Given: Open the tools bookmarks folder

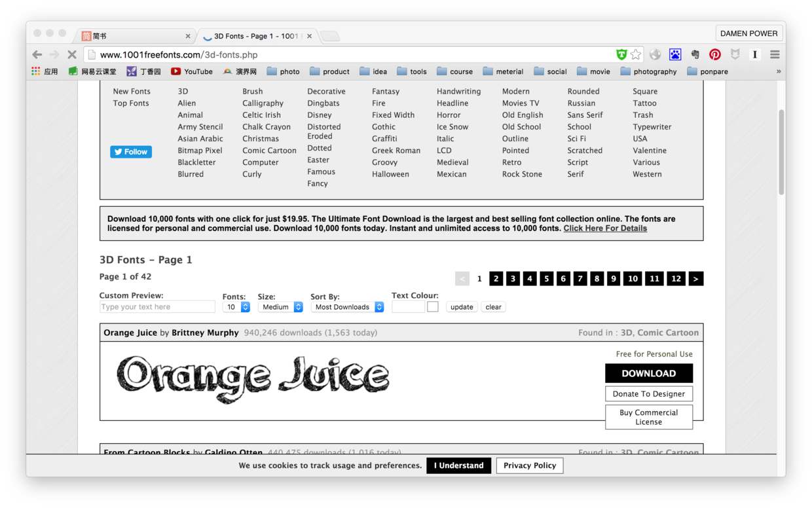Looking at the screenshot, I should 412,71.
